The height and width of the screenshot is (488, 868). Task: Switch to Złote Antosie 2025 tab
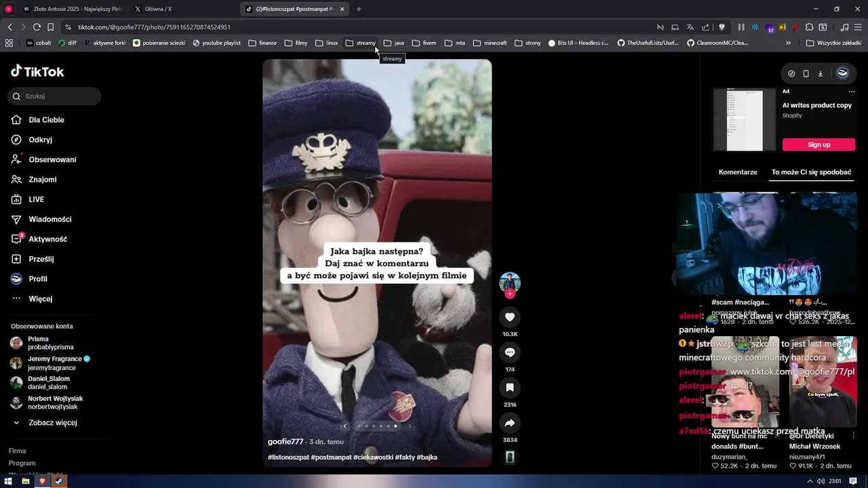(72, 9)
